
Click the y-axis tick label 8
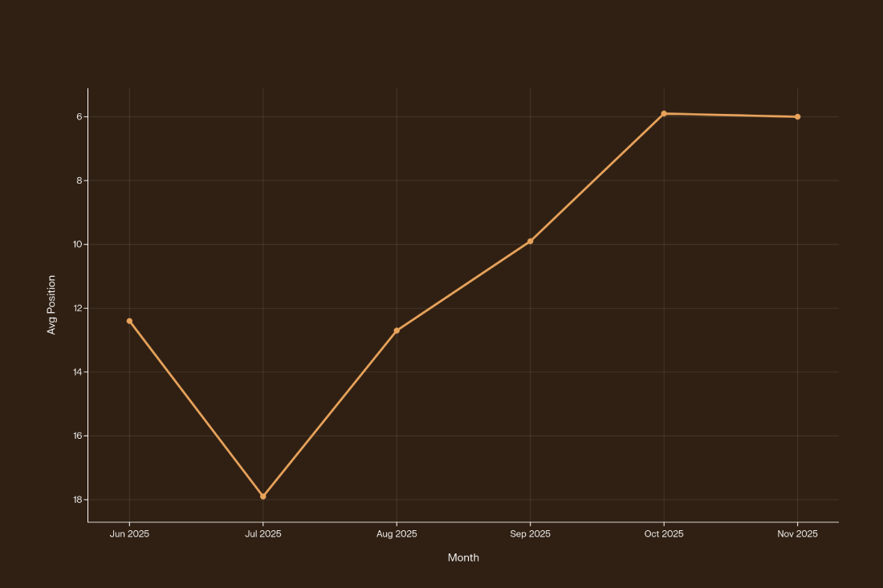coord(80,180)
